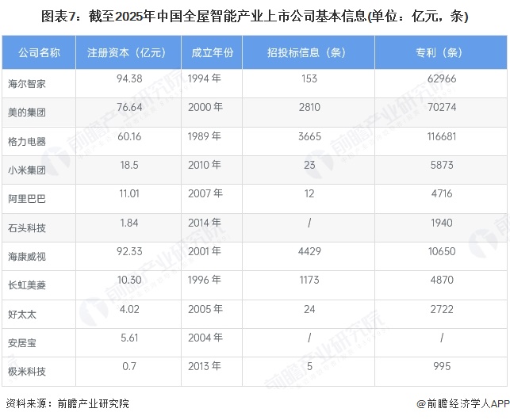Click the source note 资料来源：前瞻产业研究院

click(67, 403)
